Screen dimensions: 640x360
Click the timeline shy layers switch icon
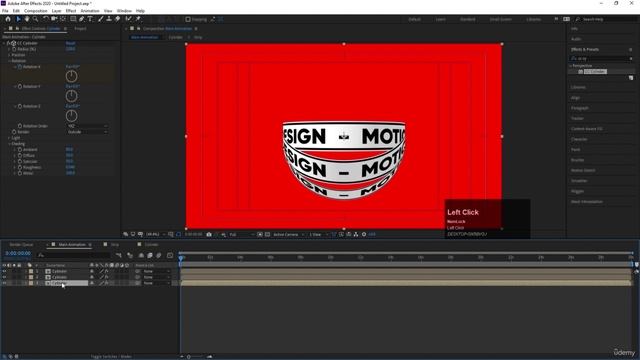[141, 256]
